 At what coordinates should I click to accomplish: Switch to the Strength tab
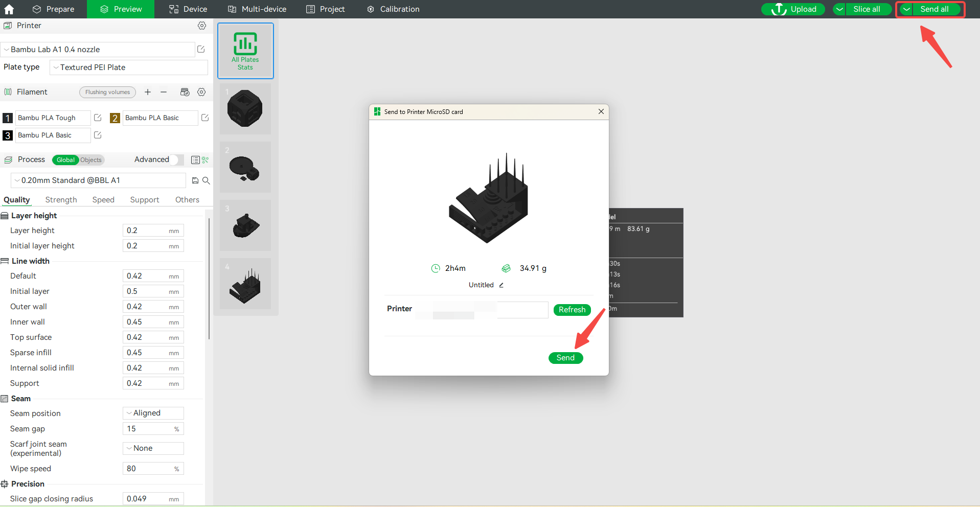(x=61, y=200)
